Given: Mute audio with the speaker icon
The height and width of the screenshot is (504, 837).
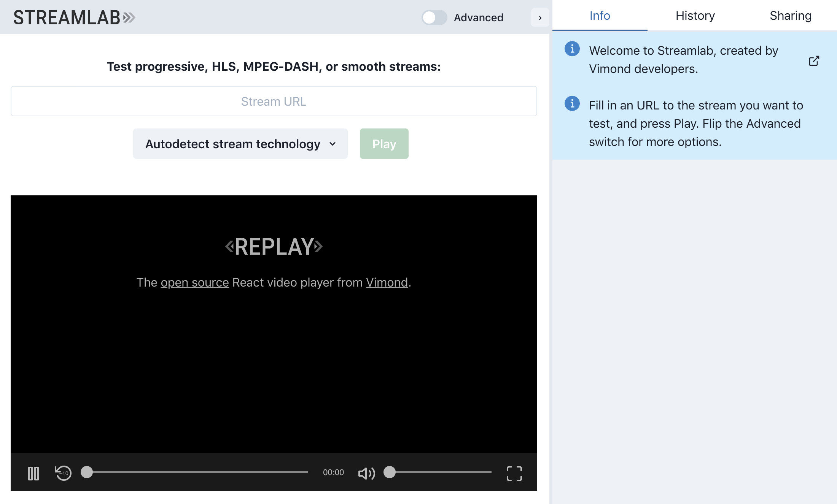Looking at the screenshot, I should [366, 473].
